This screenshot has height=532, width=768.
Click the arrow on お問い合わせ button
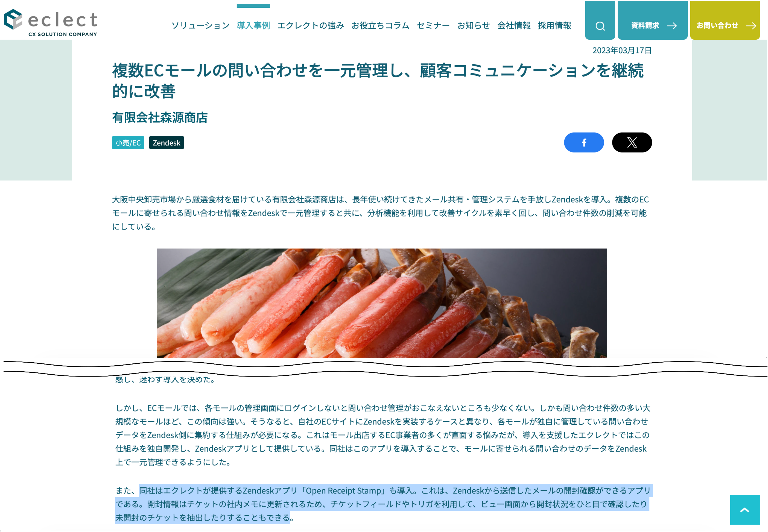click(x=751, y=26)
